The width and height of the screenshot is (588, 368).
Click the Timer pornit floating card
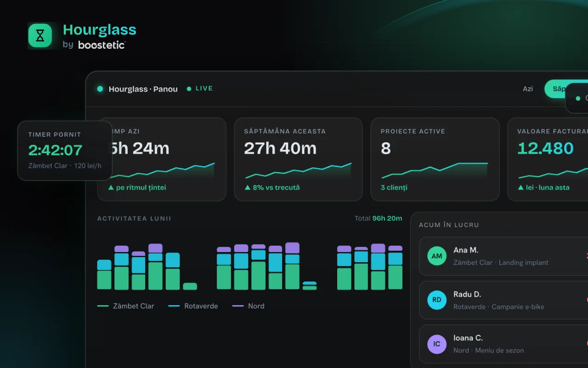tap(65, 150)
